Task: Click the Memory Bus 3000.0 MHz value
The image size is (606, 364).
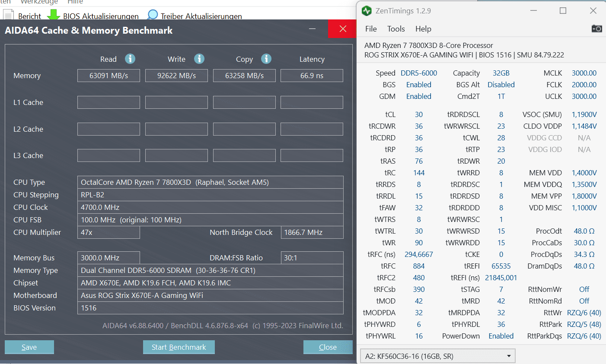Action: point(108,258)
